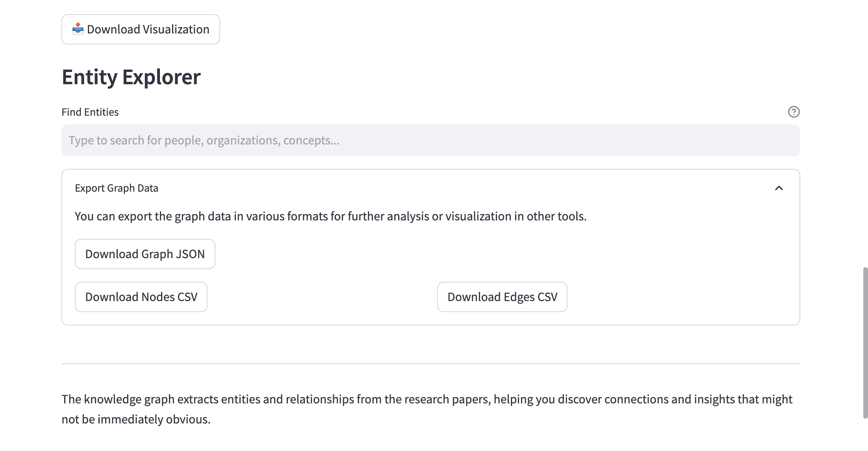This screenshot has width=868, height=451.
Task: Focus the Find Entities search field
Action: [x=430, y=140]
